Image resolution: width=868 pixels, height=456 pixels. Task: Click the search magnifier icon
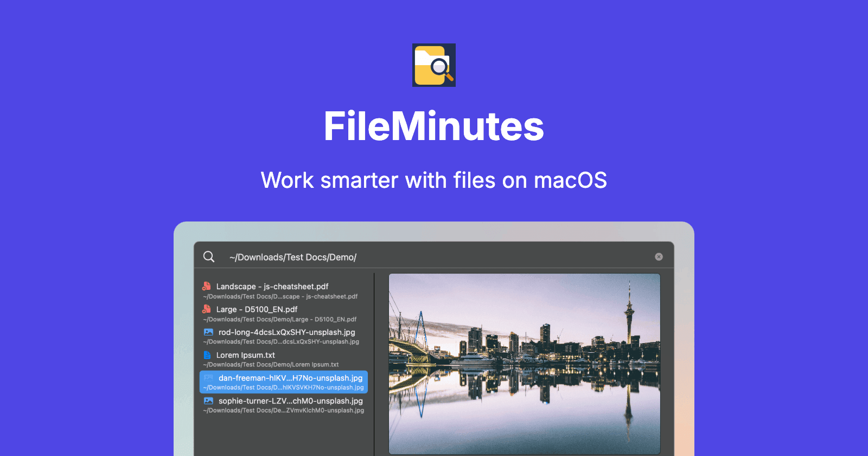(209, 256)
